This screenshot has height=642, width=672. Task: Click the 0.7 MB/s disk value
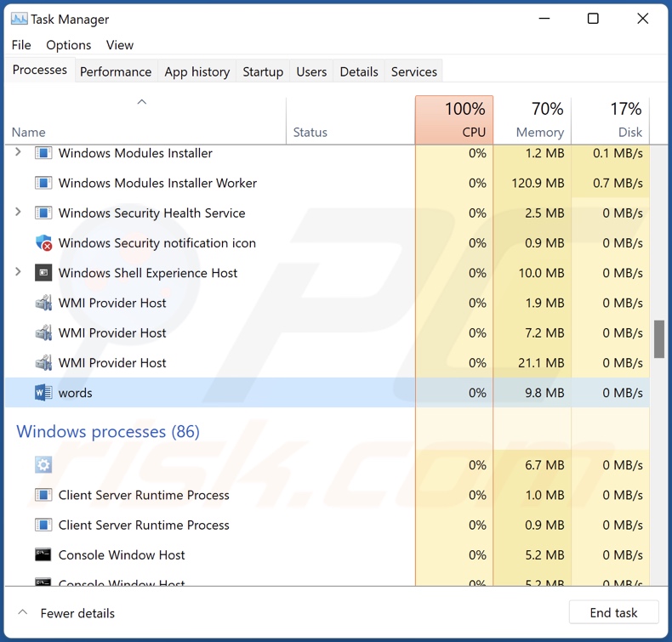[618, 183]
